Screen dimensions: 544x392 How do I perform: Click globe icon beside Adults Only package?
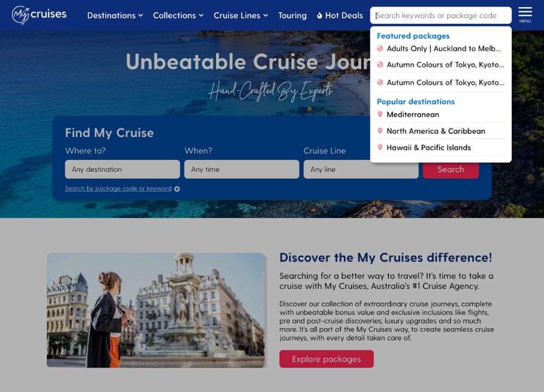pyautogui.click(x=380, y=48)
